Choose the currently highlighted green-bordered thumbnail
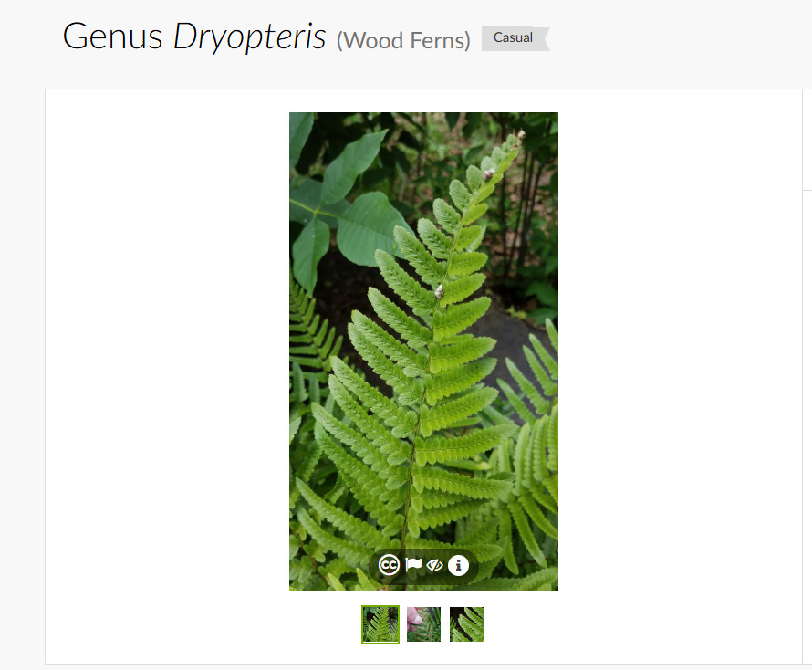This screenshot has width=812, height=670. click(x=380, y=624)
